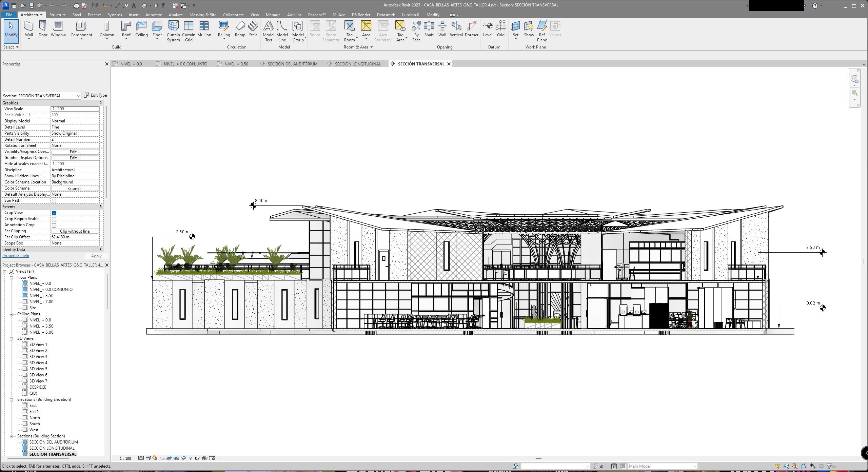Select the Column tool
Viewport: 868px width, 472px height.
107,29
